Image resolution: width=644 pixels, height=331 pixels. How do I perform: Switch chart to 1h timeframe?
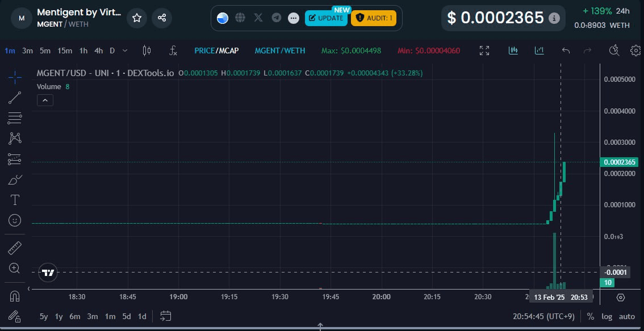(83, 51)
